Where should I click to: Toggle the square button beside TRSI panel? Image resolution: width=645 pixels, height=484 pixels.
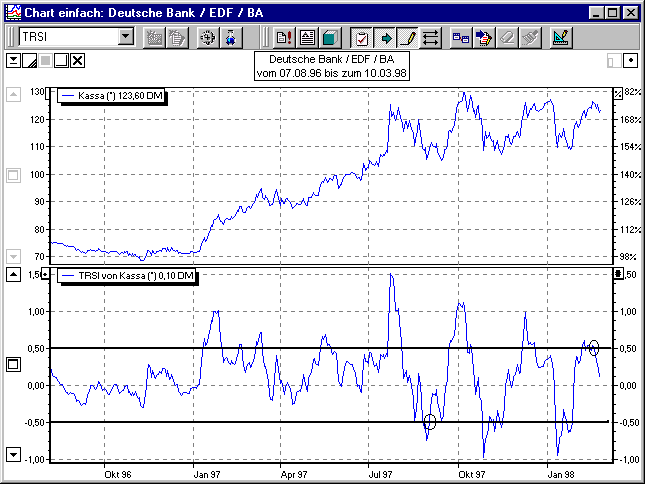point(13,364)
